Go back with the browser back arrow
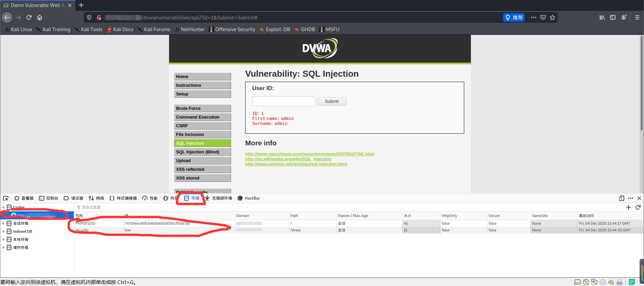 7,17
